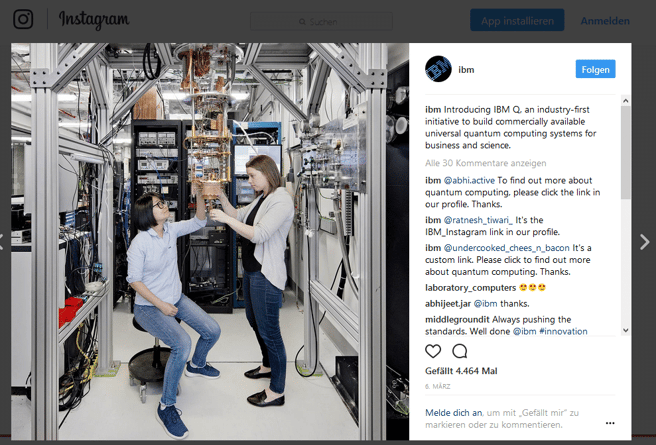Image resolution: width=656 pixels, height=445 pixels.
Task: Open the IBM profile avatar
Action: pos(438,69)
